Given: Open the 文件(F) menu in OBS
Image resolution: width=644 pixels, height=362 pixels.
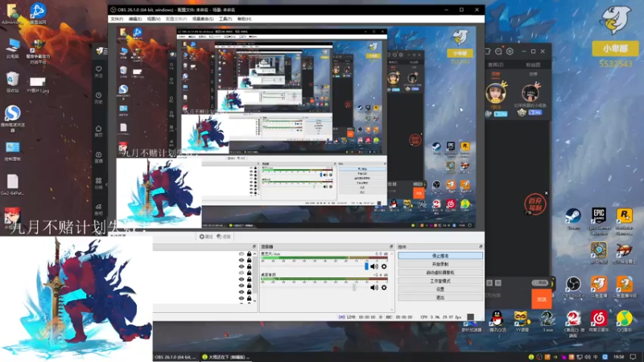Looking at the screenshot, I should pyautogui.click(x=117, y=19).
